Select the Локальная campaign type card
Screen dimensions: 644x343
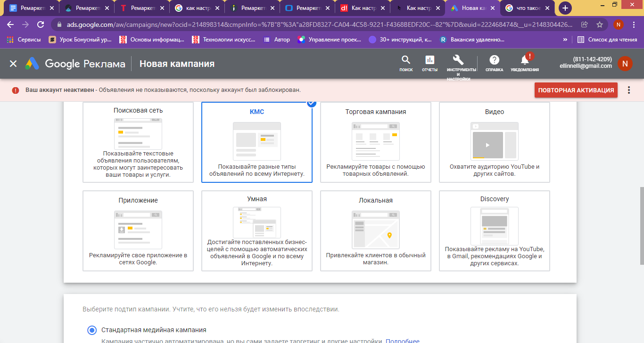[x=376, y=231]
